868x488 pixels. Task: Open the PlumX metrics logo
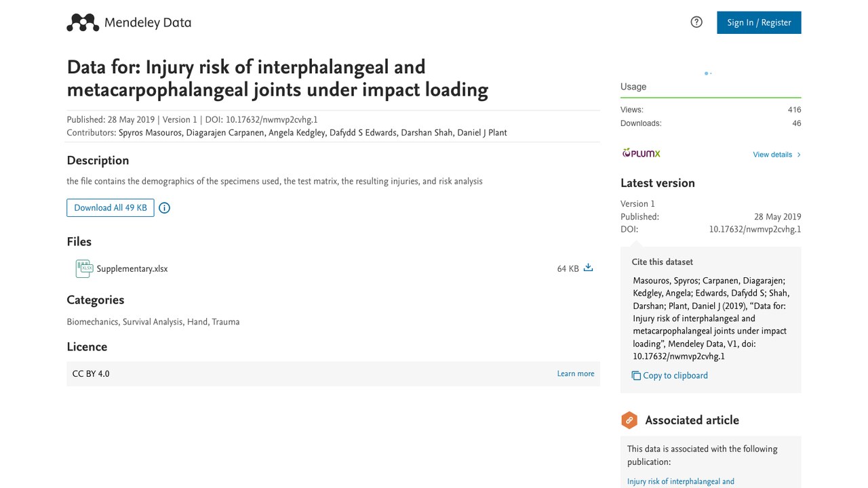[641, 153]
